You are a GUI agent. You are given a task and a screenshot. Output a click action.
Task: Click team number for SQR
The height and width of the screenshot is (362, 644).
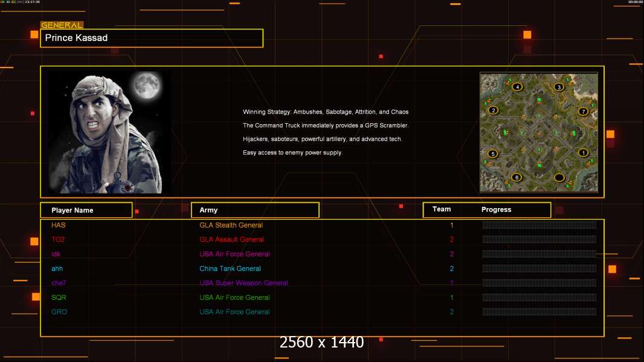(x=452, y=297)
